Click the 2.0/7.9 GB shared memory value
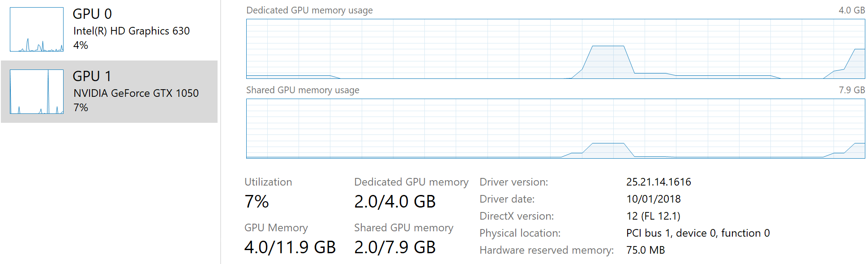This screenshot has width=868, height=264. (395, 247)
